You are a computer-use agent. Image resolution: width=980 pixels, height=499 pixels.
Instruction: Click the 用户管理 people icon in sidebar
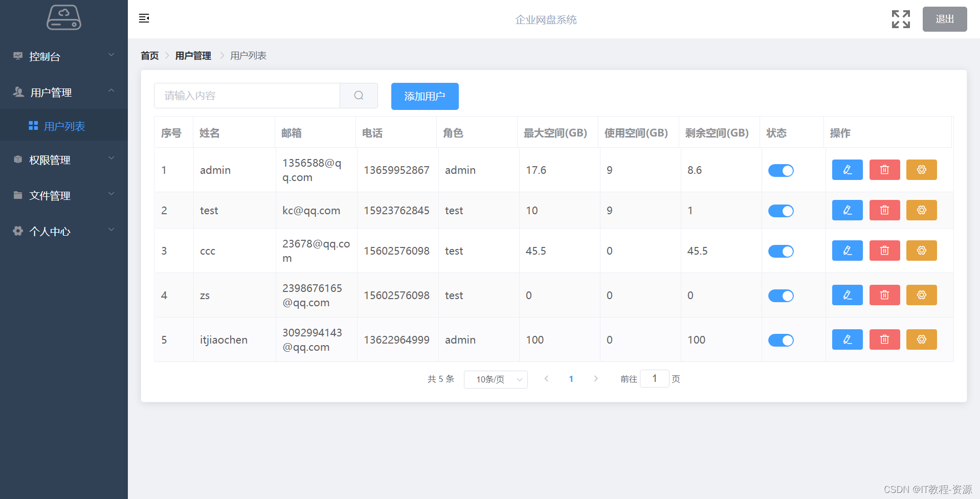click(x=18, y=92)
